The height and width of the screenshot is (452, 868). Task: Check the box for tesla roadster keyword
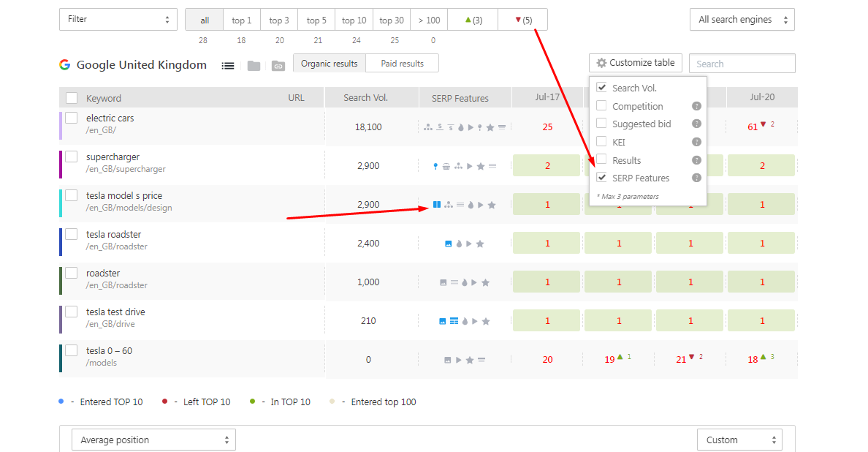click(72, 234)
